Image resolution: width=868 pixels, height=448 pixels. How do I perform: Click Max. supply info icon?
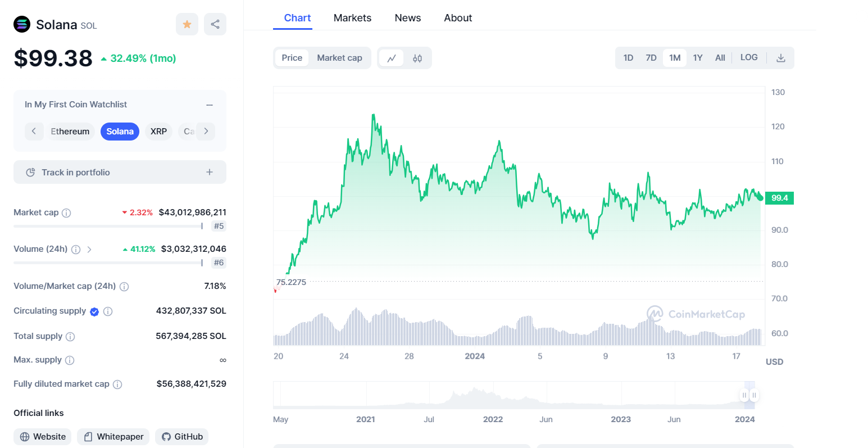pyautogui.click(x=70, y=360)
